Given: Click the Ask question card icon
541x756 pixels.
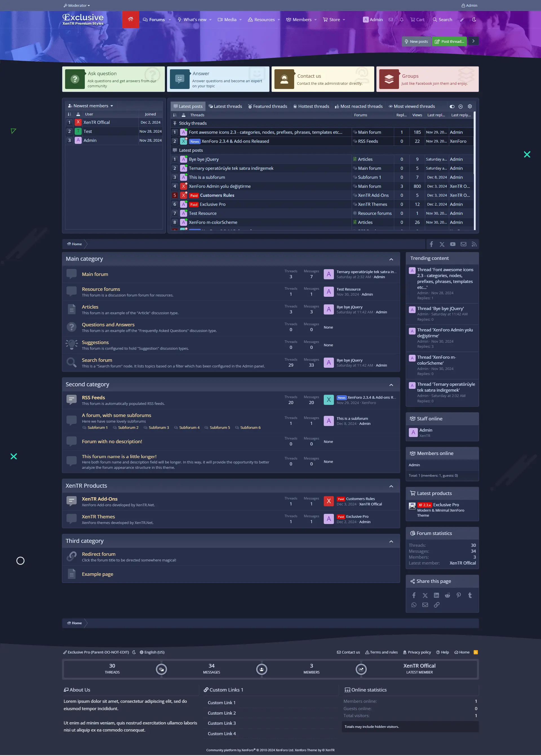Looking at the screenshot, I should [x=75, y=79].
